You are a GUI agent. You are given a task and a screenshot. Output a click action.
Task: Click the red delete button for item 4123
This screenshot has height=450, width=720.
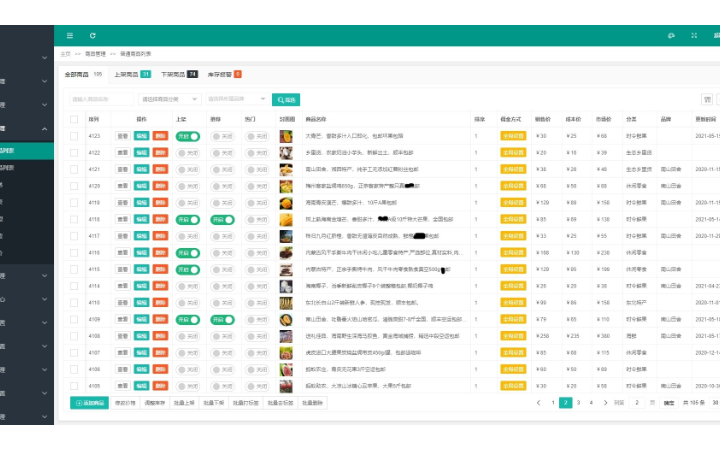click(160, 136)
